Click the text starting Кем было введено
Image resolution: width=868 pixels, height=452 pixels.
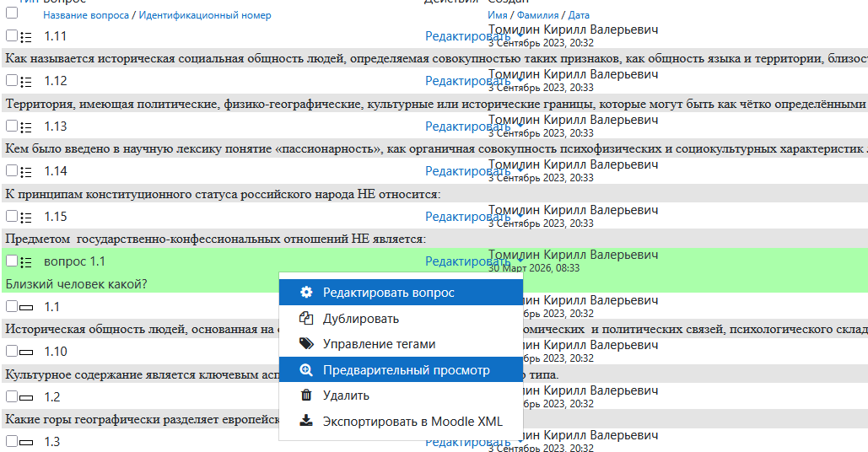click(437, 148)
